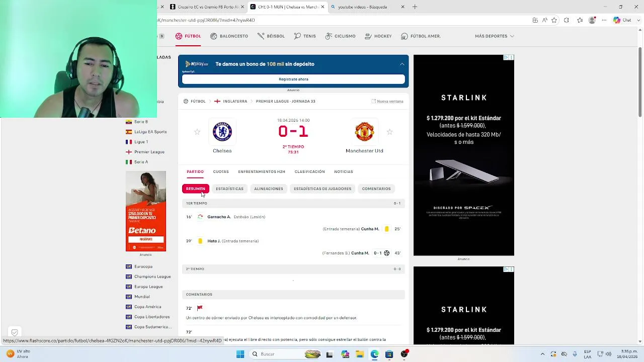Image resolution: width=644 pixels, height=362 pixels.
Task: Favorite Chelsea with the star icon
Action: pyautogui.click(x=197, y=132)
